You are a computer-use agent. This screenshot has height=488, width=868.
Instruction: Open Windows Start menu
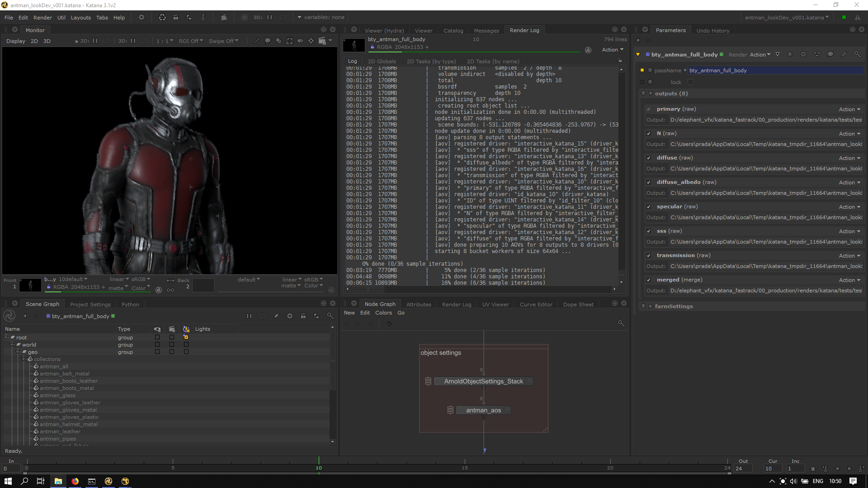[8, 481]
